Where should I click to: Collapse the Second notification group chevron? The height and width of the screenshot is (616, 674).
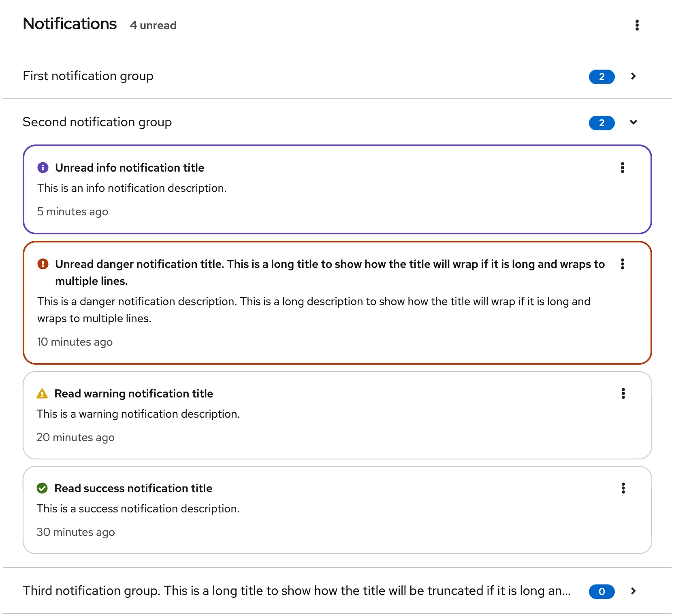pos(633,122)
